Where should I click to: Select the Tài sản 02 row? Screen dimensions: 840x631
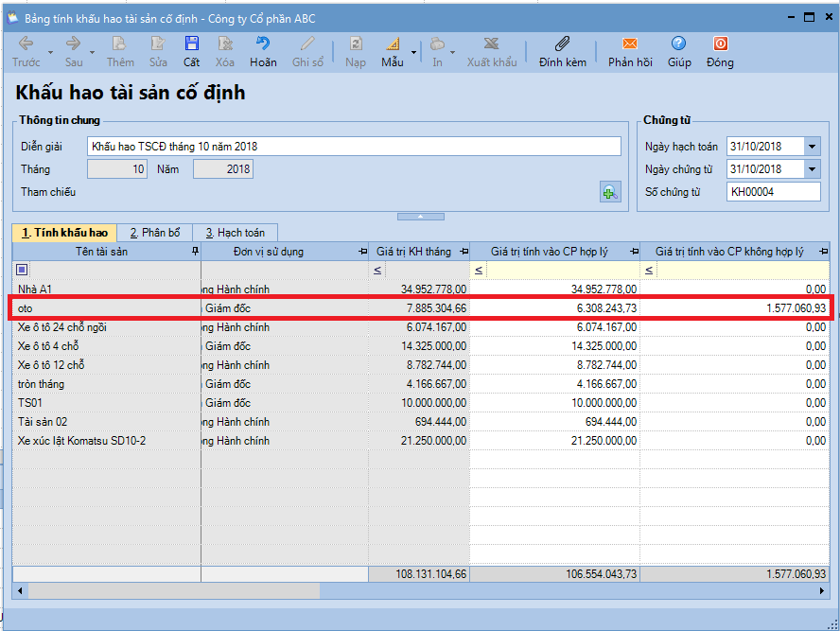tap(421, 422)
